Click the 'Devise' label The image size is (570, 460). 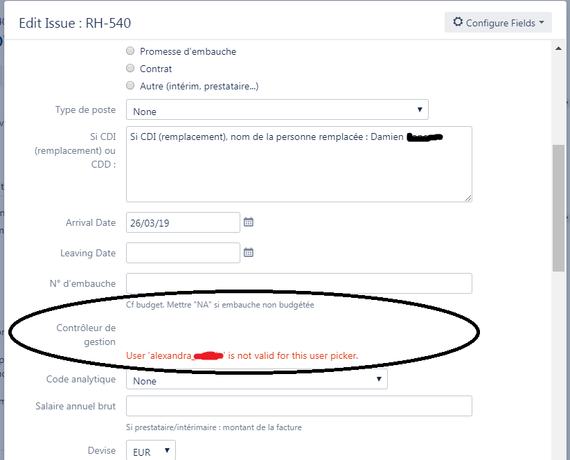click(102, 451)
